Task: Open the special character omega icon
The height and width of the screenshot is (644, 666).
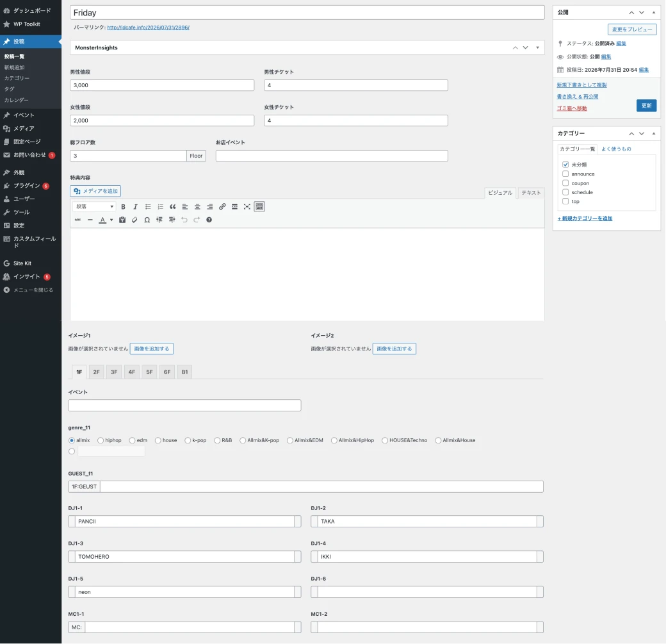Action: 147,220
